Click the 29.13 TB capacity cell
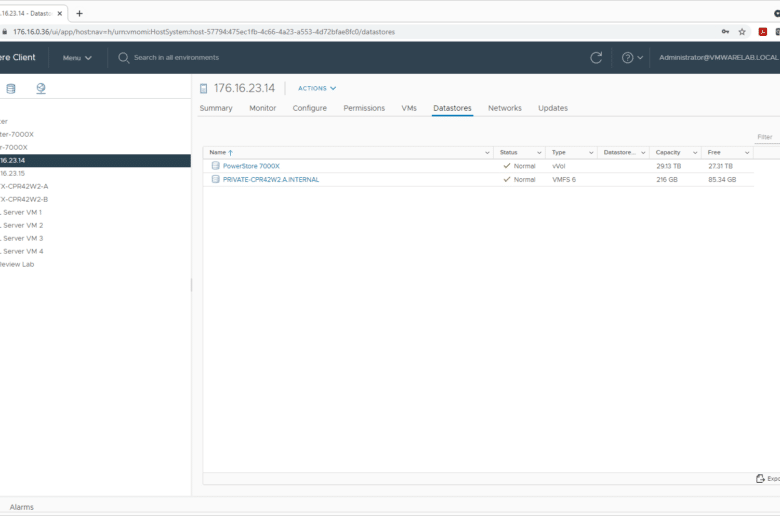 pos(668,166)
